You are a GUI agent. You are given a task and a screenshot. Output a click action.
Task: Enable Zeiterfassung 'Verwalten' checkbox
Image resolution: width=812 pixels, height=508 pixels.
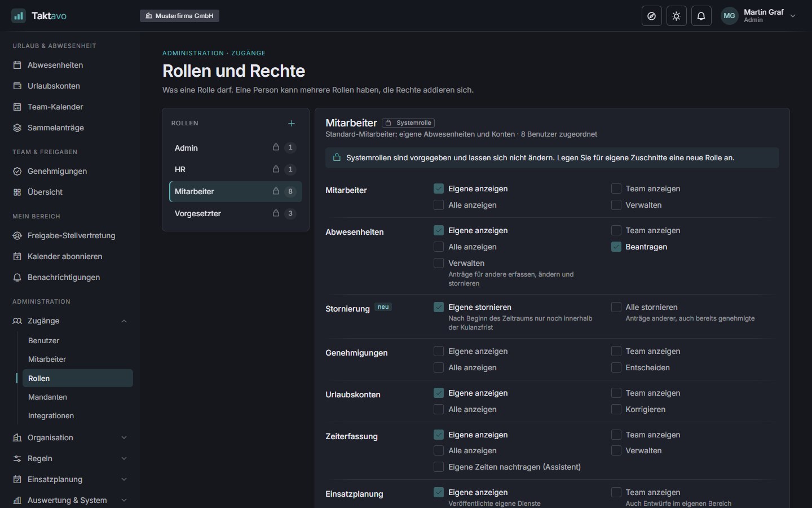[616, 450]
